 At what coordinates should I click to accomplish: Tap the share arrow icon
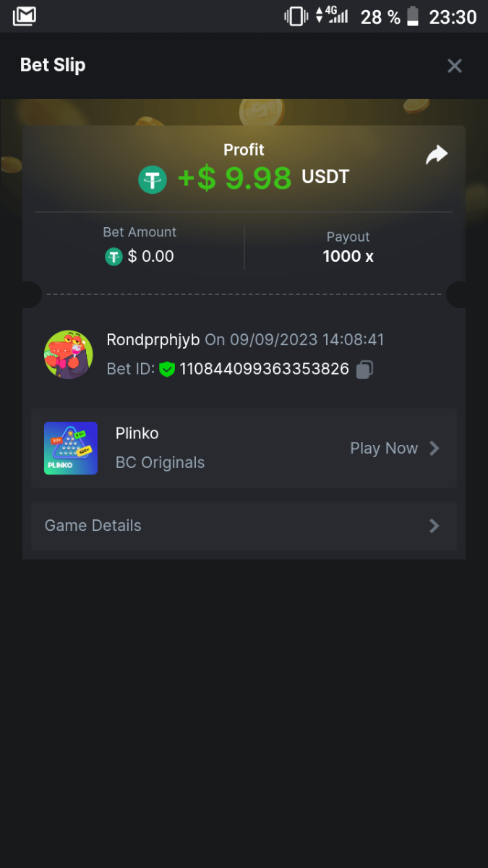pyautogui.click(x=437, y=155)
